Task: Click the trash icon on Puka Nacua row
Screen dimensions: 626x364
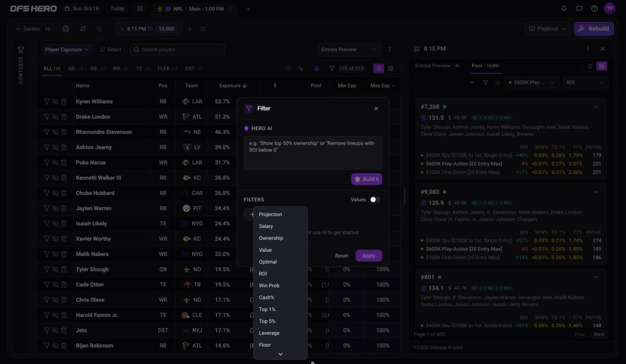Action: pyautogui.click(x=64, y=162)
